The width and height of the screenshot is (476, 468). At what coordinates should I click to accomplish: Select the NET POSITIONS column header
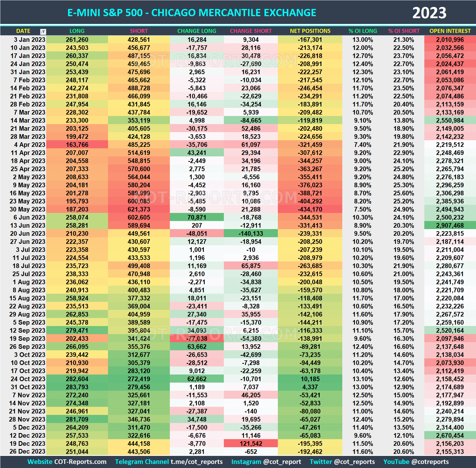(310, 31)
